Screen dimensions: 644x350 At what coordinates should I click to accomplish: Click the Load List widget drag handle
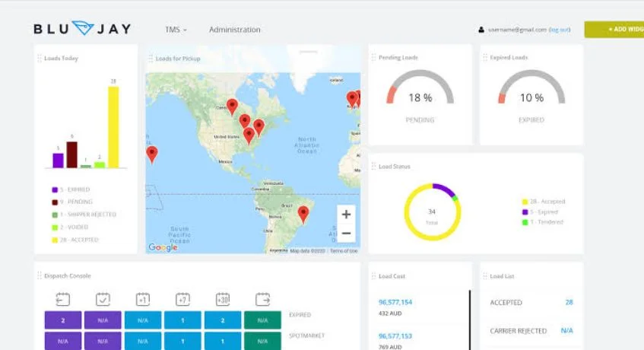click(485, 276)
